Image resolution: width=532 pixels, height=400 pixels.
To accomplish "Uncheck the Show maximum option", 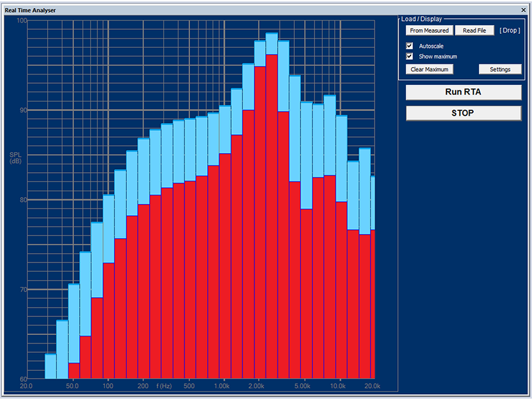I will pyautogui.click(x=410, y=56).
